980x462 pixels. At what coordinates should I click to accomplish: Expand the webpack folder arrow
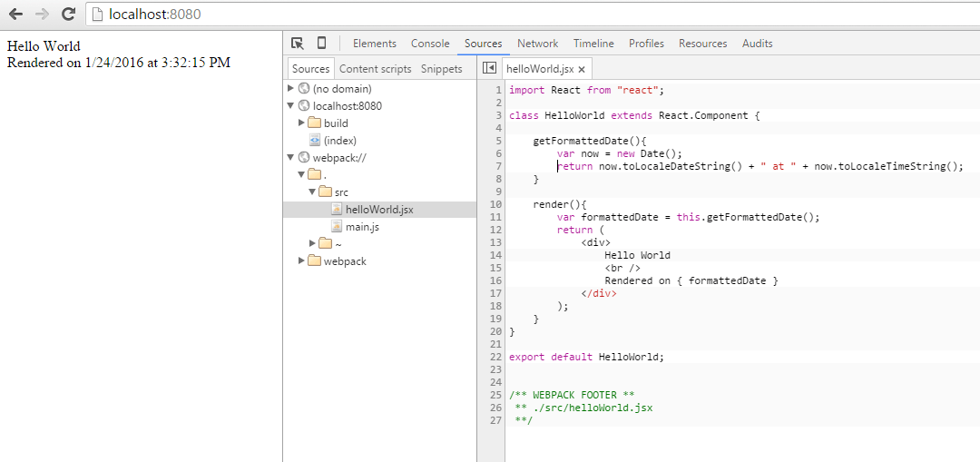click(302, 261)
